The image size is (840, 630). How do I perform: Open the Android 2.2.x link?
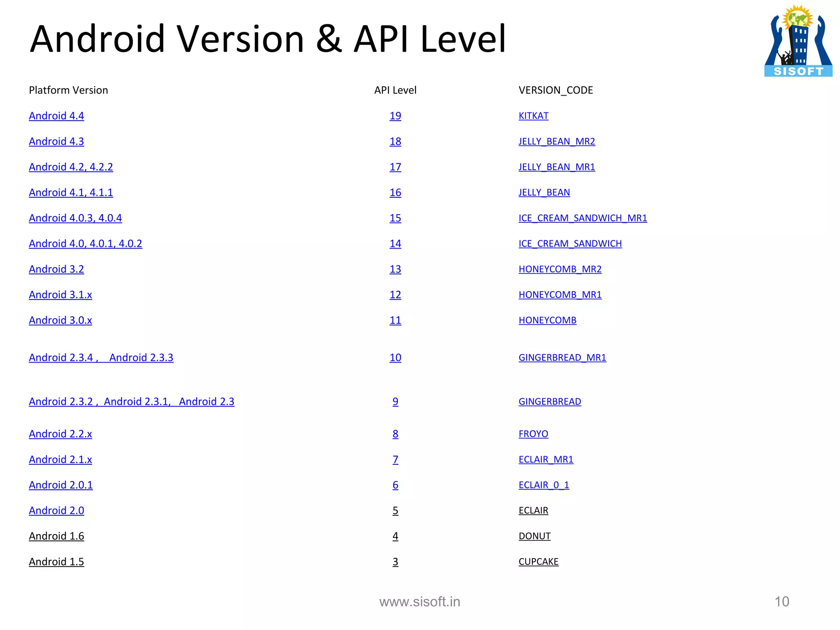pos(61,434)
